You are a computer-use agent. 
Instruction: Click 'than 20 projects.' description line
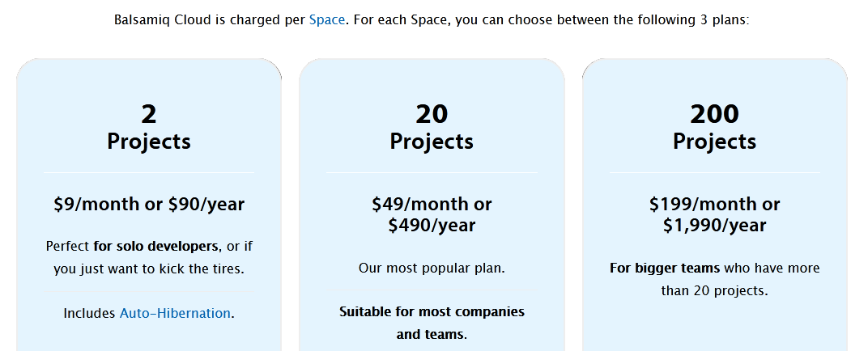coord(715,291)
